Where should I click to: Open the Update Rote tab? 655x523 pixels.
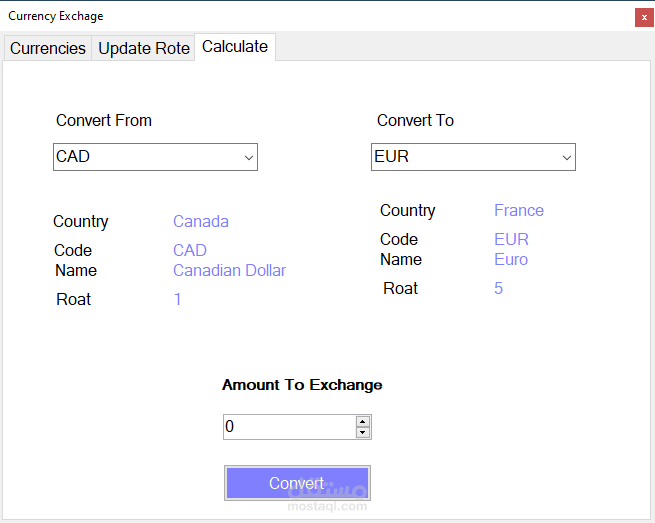coord(144,48)
